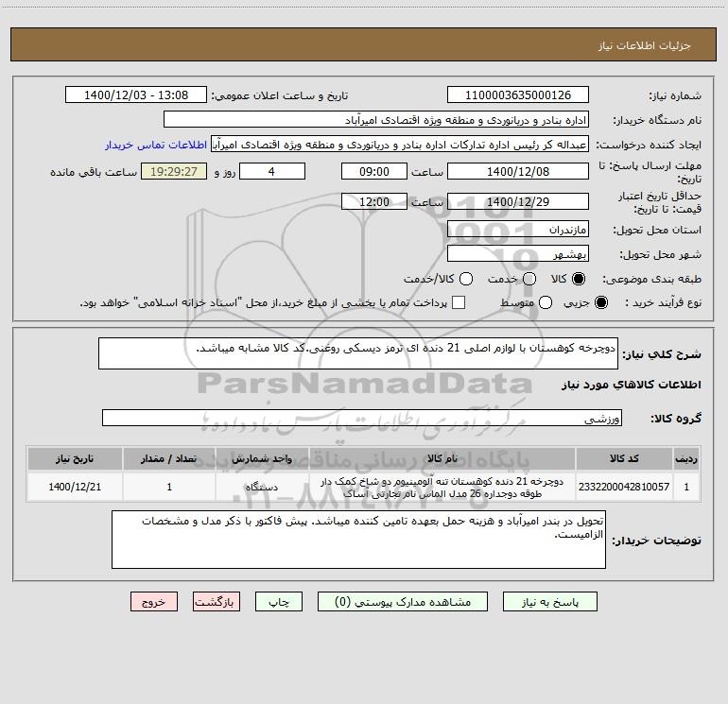Click the واحد شمارش column header
The height and width of the screenshot is (704, 728).
coord(262,458)
